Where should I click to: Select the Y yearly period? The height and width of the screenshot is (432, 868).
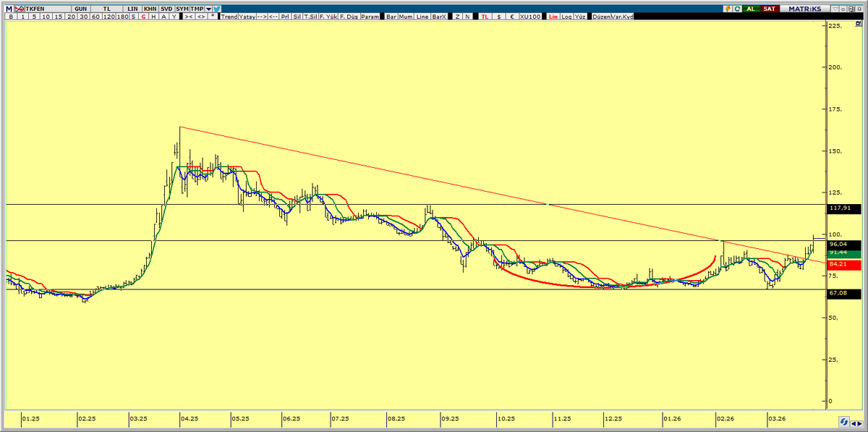point(174,16)
